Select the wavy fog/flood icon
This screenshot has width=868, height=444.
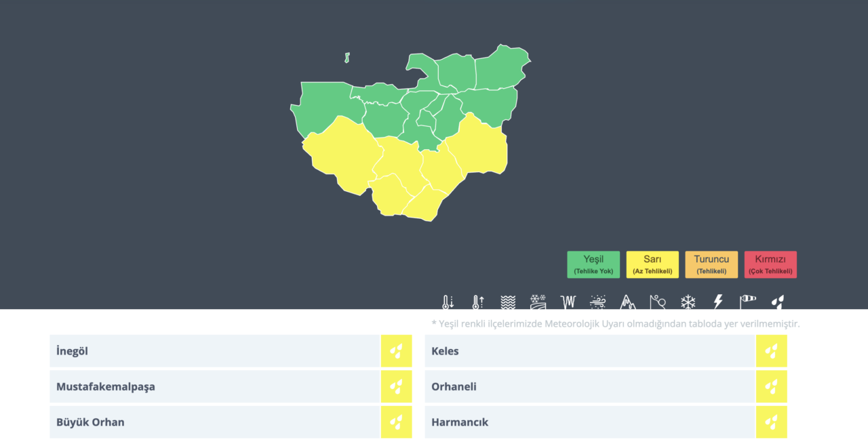[x=508, y=302]
